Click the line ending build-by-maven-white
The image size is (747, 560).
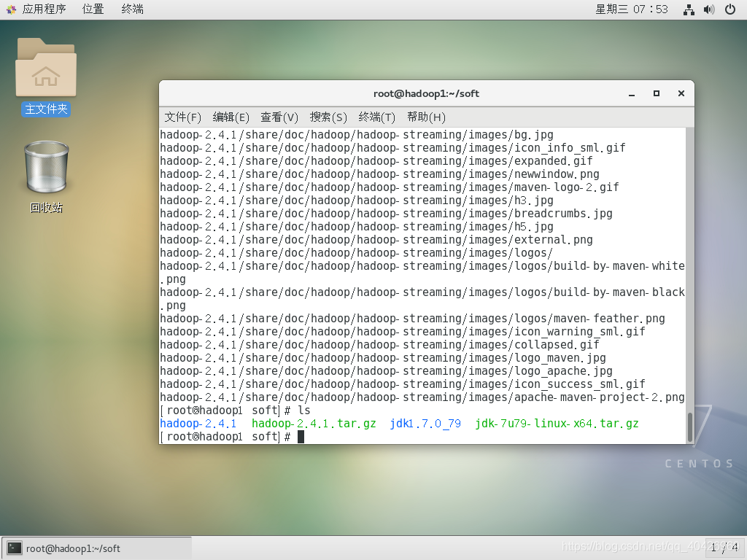click(422, 265)
